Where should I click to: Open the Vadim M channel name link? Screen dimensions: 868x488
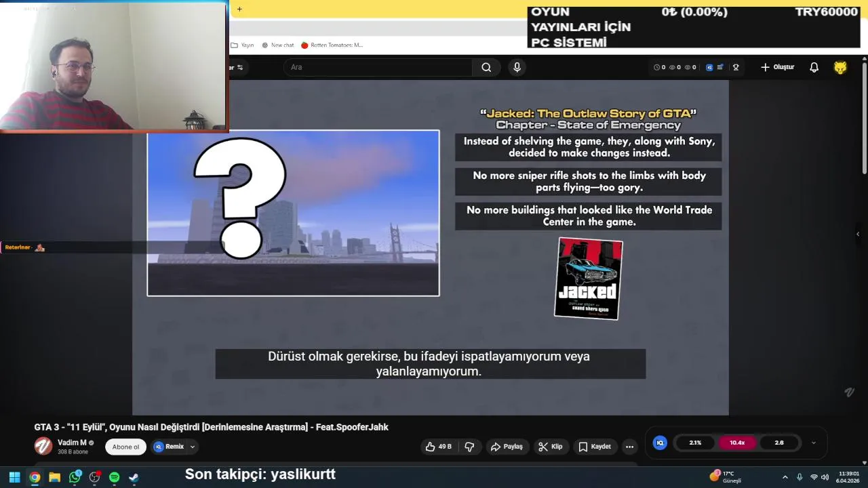(72, 443)
